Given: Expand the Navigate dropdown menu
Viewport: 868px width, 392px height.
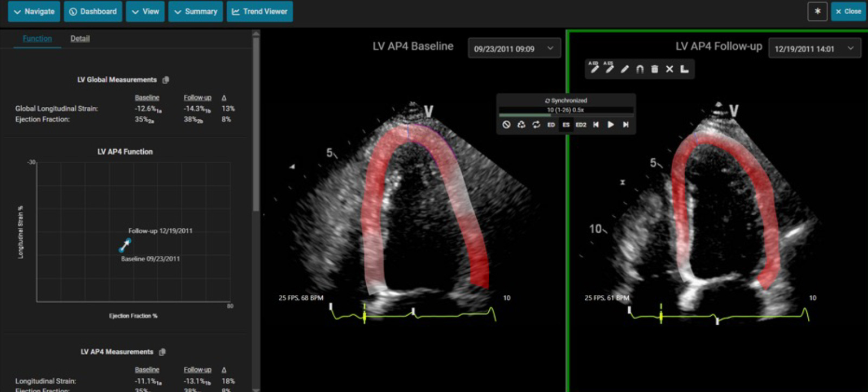Looking at the screenshot, I should (34, 11).
